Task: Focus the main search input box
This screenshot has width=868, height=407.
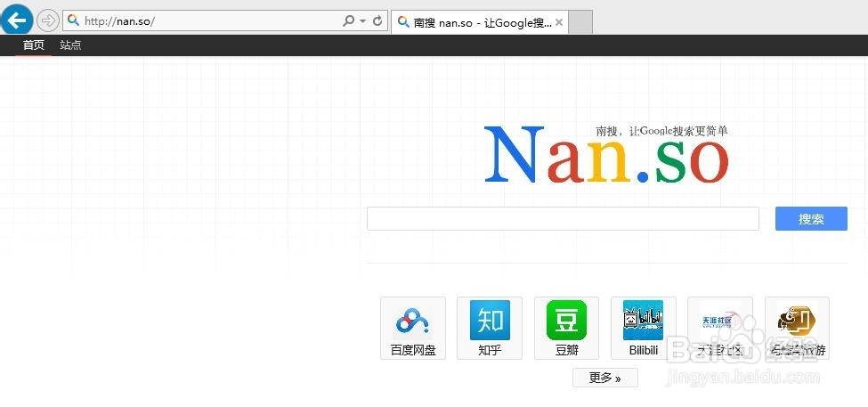Action: coord(563,219)
